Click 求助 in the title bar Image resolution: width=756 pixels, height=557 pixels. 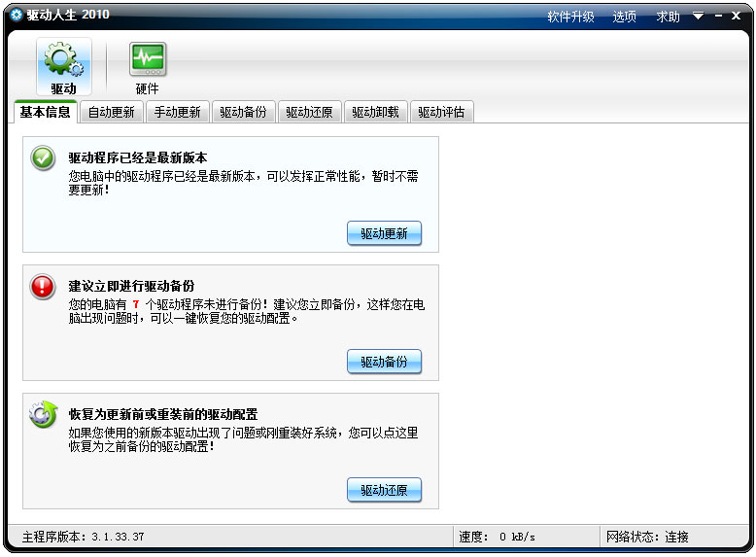(x=669, y=17)
